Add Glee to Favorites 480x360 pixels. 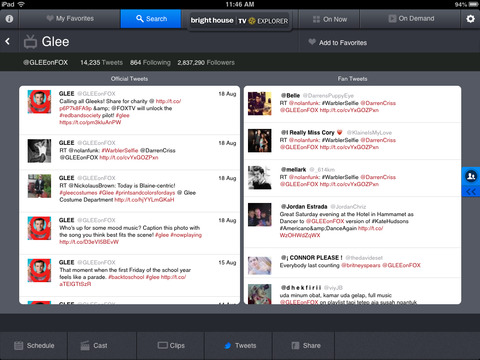point(338,42)
